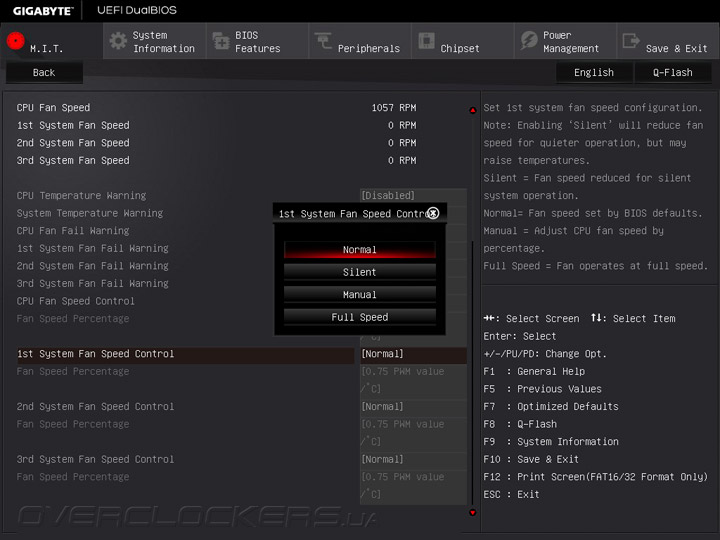720x540 pixels.
Task: Click Fan Speed Percentage below CPU Fan Speed Control
Action: (x=73, y=319)
